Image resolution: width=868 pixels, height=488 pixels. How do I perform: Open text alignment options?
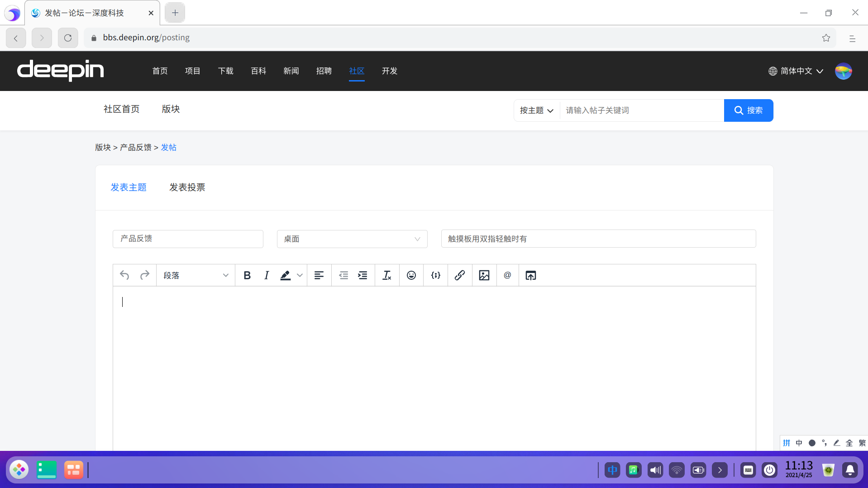(x=319, y=275)
